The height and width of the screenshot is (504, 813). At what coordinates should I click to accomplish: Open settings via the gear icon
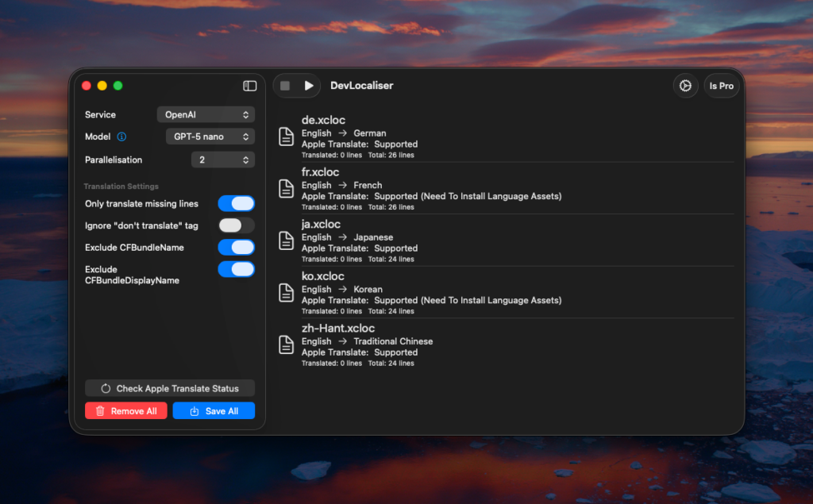tap(685, 86)
